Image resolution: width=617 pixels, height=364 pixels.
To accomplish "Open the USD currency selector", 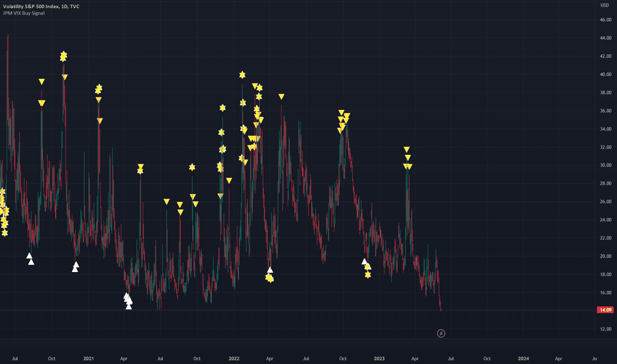I will [x=604, y=5].
